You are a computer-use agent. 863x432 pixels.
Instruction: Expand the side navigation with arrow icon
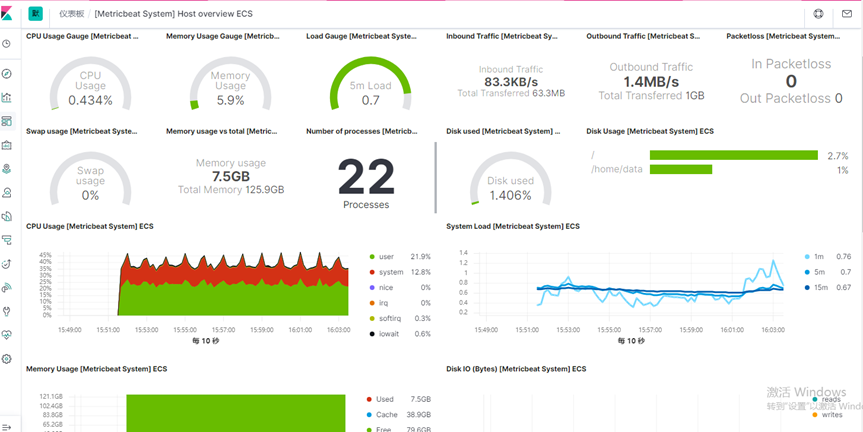click(x=7, y=427)
